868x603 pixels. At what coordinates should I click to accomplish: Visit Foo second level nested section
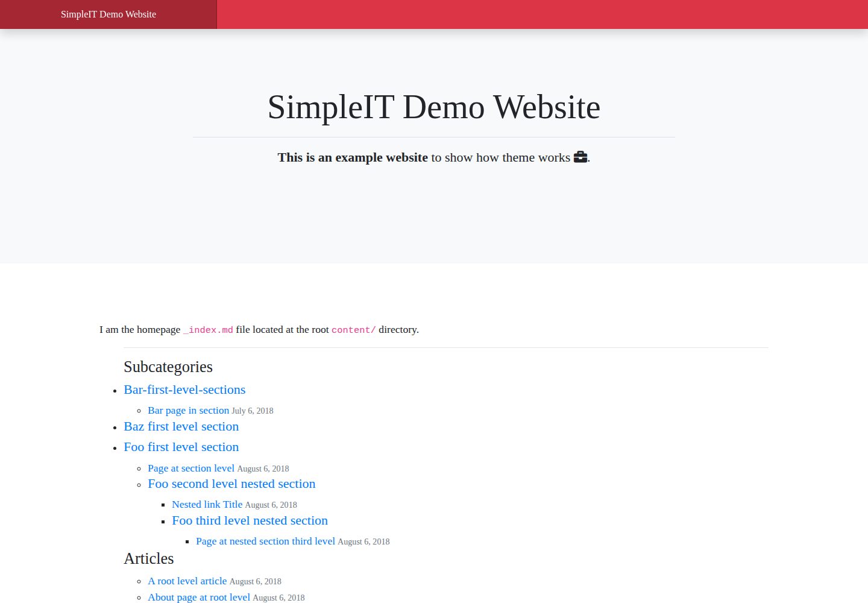coord(231,484)
